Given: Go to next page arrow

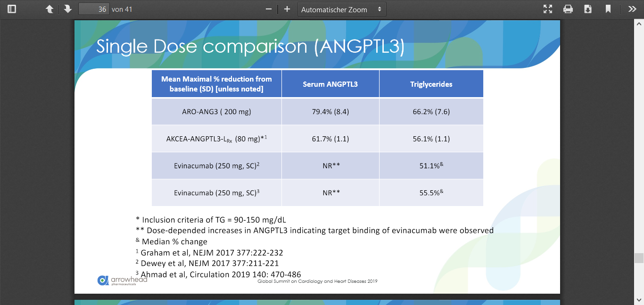Looking at the screenshot, I should [x=67, y=9].
